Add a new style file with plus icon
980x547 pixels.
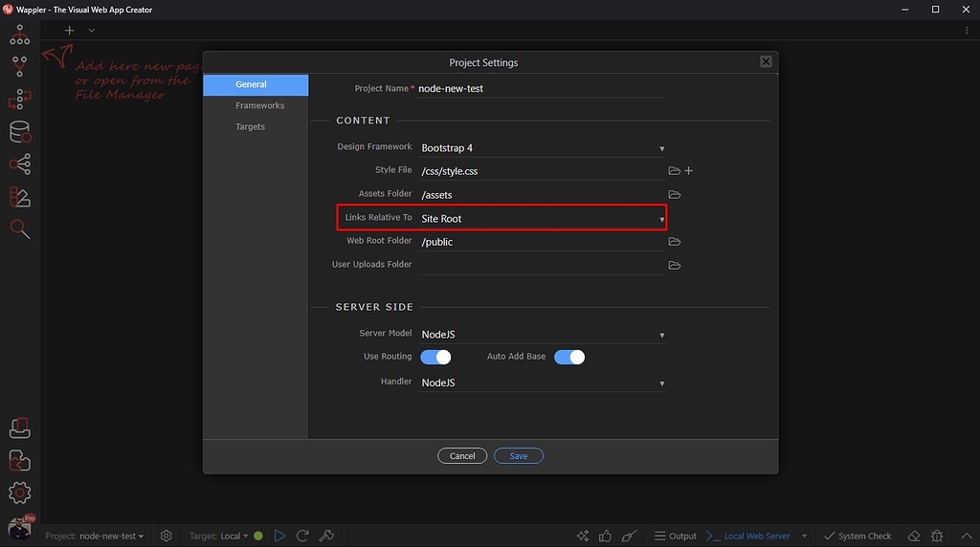[x=689, y=170]
